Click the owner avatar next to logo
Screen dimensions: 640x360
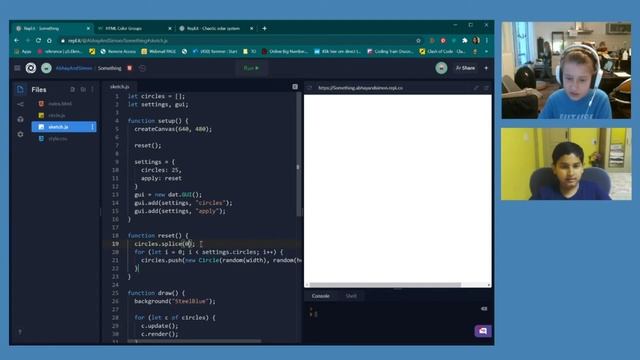tap(46, 68)
